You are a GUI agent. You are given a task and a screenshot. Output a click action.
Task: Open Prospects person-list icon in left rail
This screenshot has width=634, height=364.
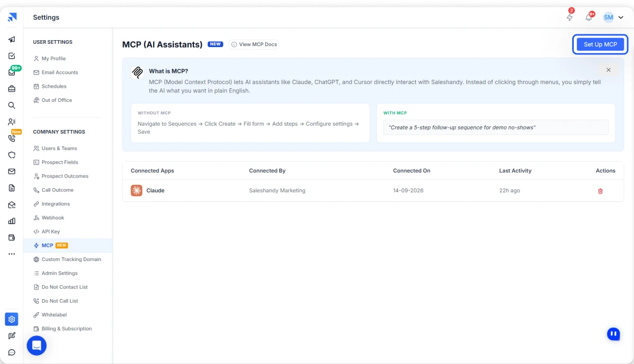(x=12, y=122)
